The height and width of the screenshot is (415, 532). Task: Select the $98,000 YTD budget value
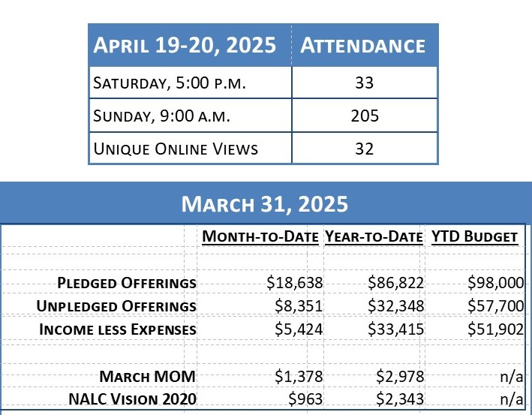(x=492, y=283)
